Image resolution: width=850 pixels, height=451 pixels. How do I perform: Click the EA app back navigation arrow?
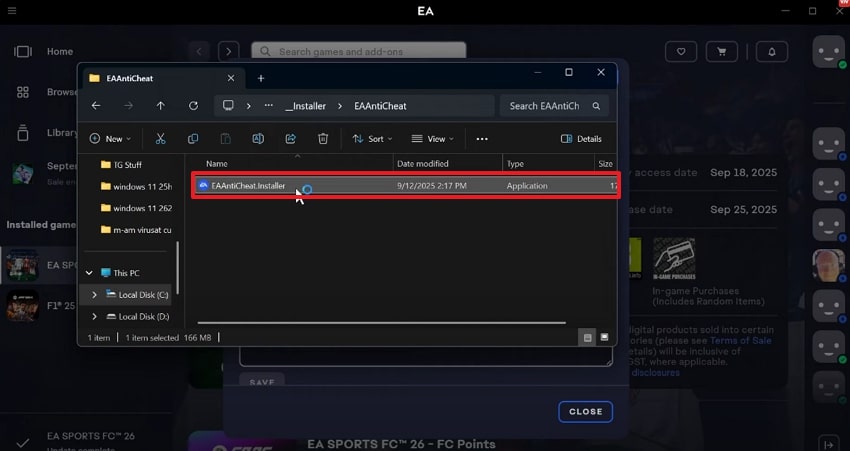pos(199,51)
